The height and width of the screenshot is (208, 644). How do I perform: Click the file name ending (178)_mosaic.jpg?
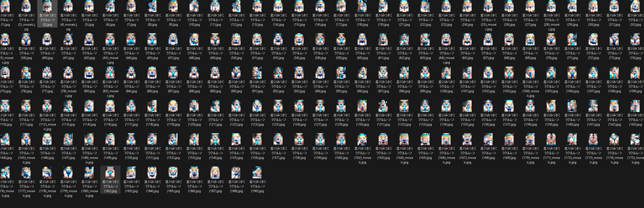click(47, 189)
